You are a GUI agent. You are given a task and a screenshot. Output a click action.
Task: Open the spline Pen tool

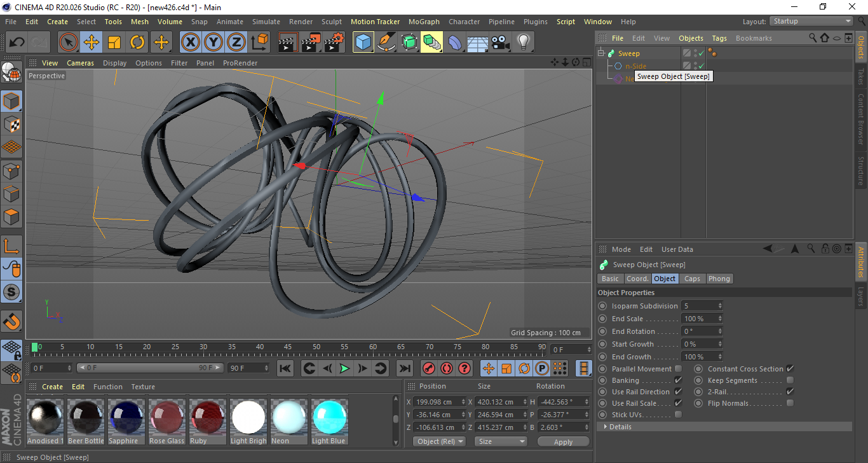(x=386, y=43)
